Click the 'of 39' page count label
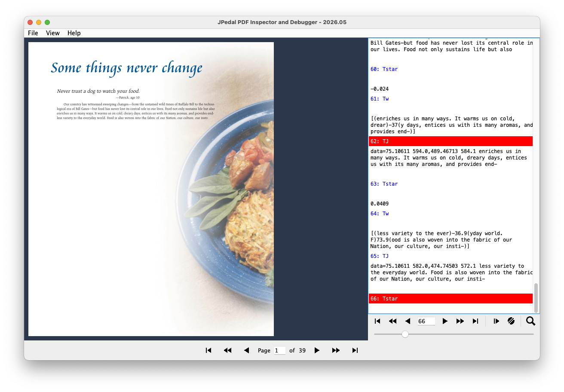 (297, 350)
